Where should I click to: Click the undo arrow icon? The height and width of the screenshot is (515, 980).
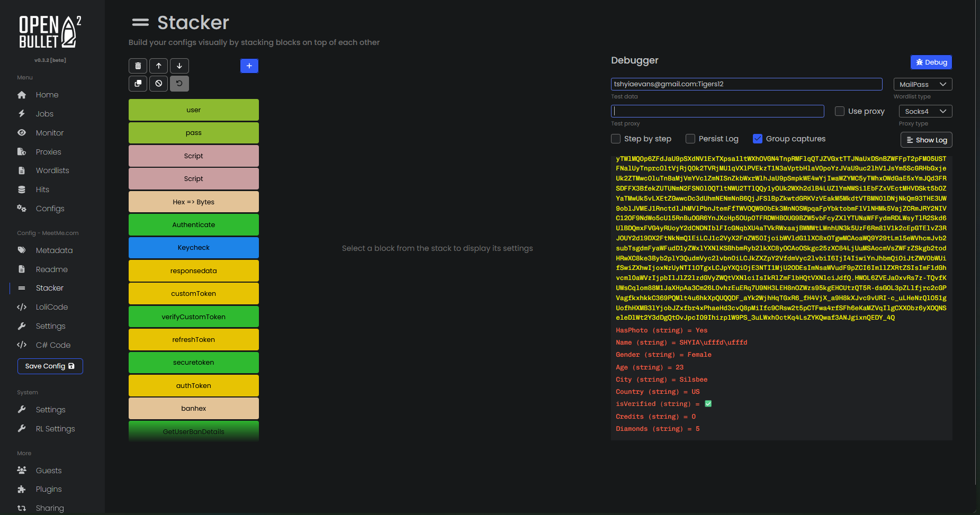point(179,84)
